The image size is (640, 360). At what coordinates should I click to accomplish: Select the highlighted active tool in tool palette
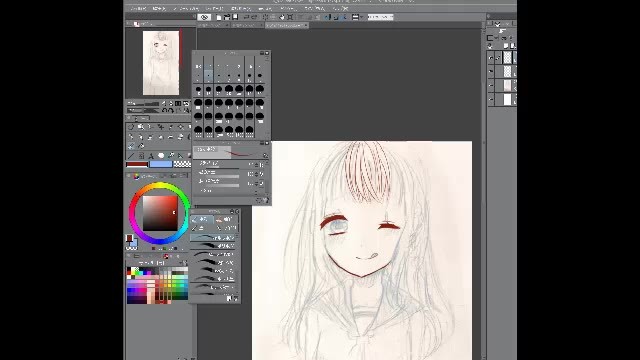coord(131,145)
